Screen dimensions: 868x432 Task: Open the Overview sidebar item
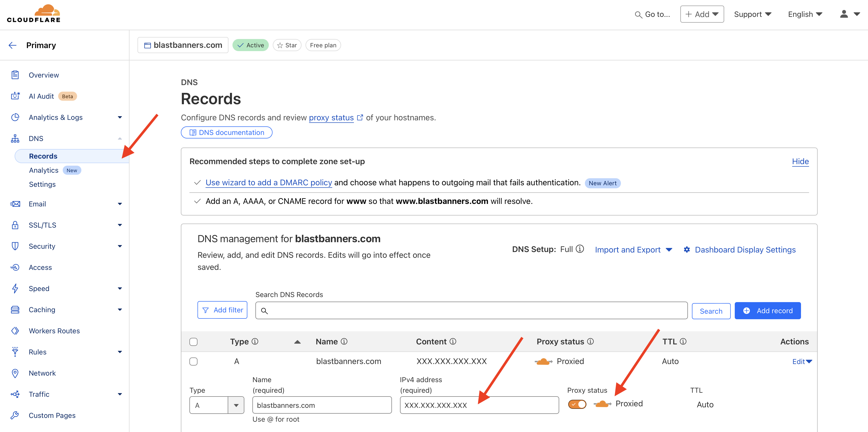point(44,75)
